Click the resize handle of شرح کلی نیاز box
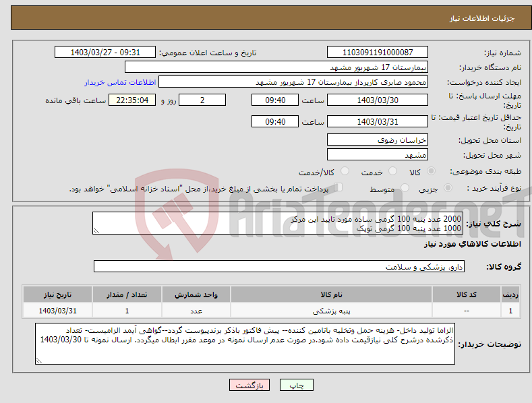The width and height of the screenshot is (532, 403). coord(96,230)
